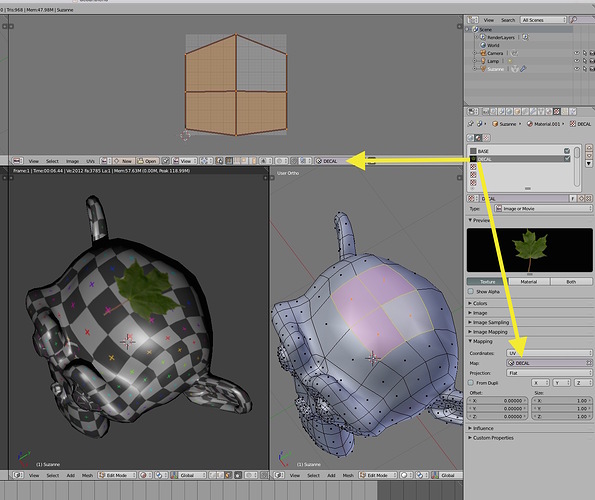Image resolution: width=595 pixels, height=500 pixels.
Task: Expand the Influence panel
Action: click(481, 428)
